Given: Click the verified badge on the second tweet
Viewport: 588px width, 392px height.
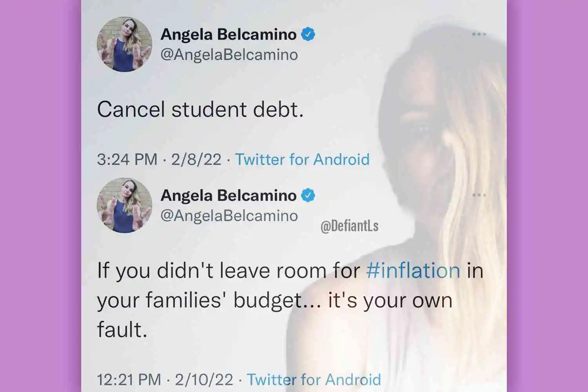Looking at the screenshot, I should click(x=308, y=195).
